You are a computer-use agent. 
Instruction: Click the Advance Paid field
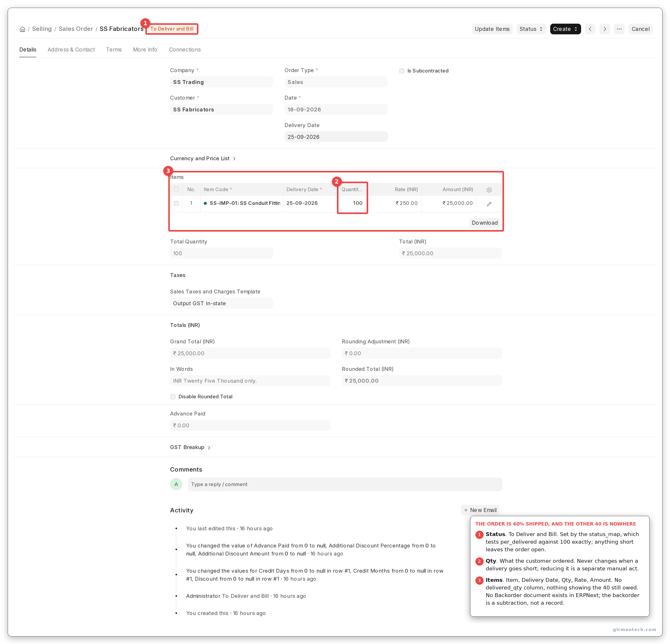250,425
